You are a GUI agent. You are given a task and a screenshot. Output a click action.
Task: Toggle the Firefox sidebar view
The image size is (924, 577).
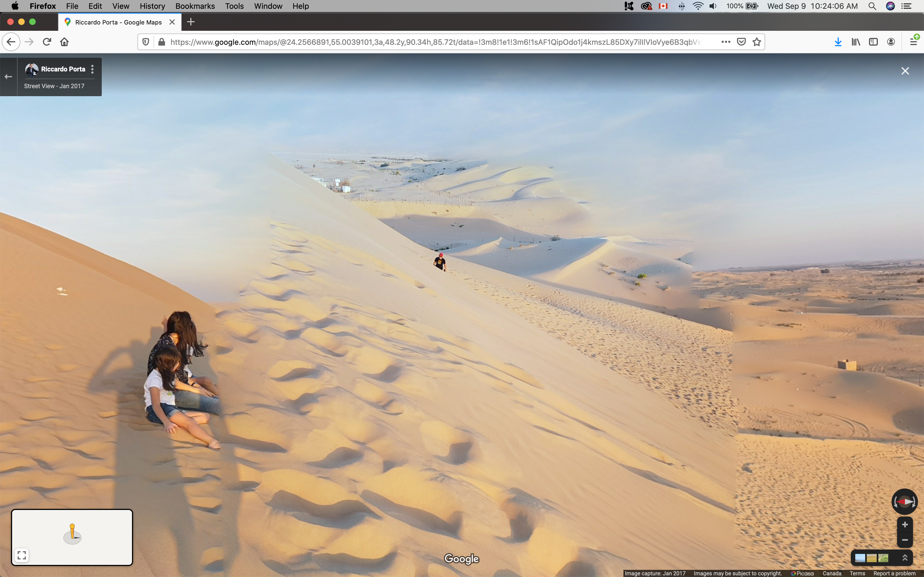click(x=873, y=42)
